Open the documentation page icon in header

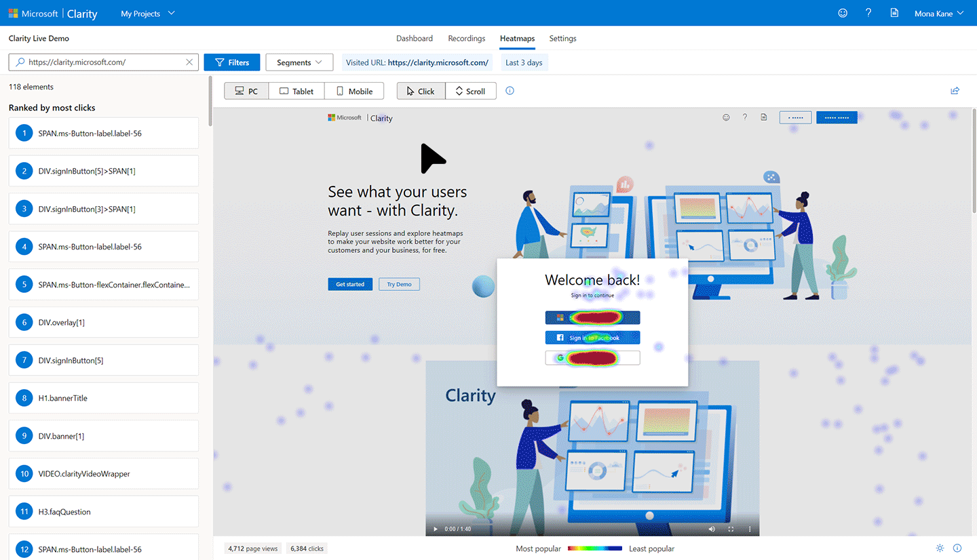point(894,13)
